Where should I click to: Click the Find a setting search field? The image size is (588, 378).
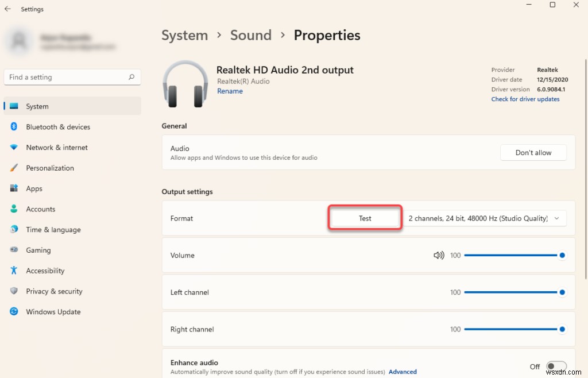click(72, 77)
